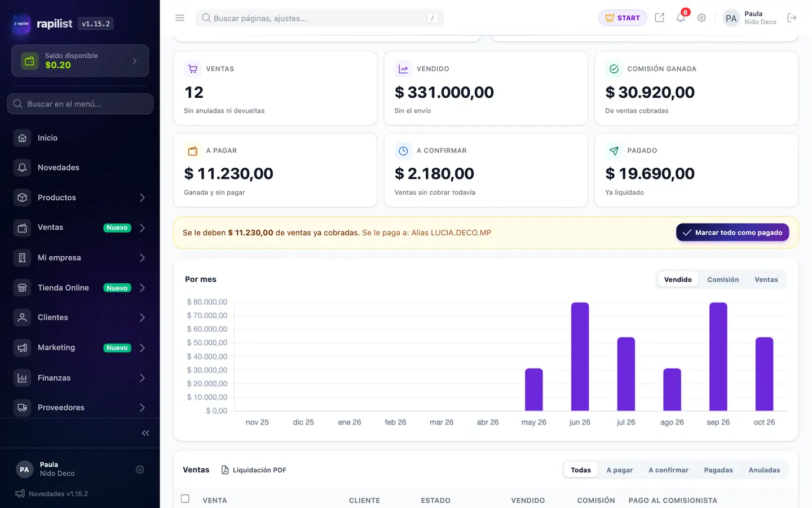This screenshot has width=812, height=508.
Task: Click the Finanzas chart icon
Action: (22, 378)
